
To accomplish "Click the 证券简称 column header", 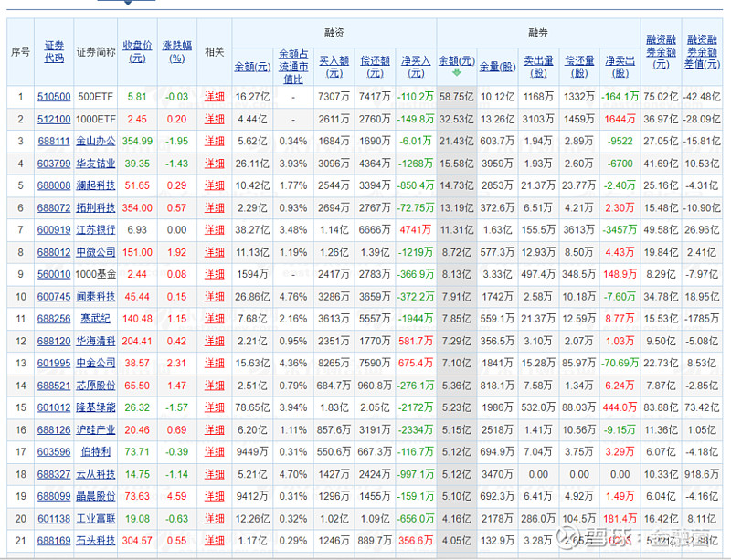I will pos(96,52).
